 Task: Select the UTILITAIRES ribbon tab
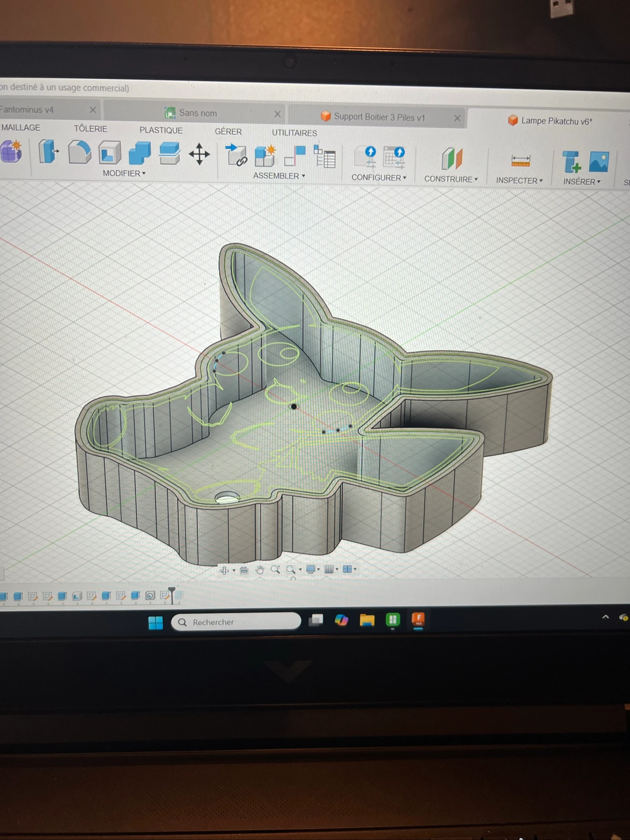[x=295, y=133]
